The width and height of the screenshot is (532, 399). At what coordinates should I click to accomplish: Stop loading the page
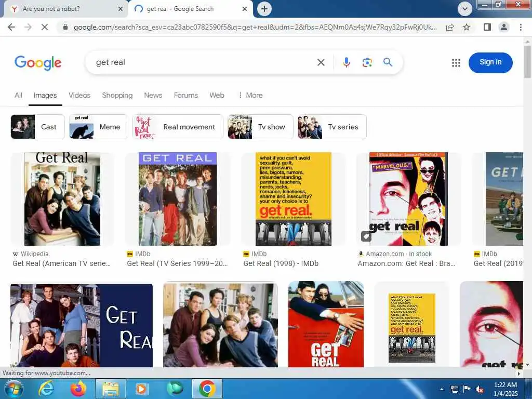coord(45,27)
